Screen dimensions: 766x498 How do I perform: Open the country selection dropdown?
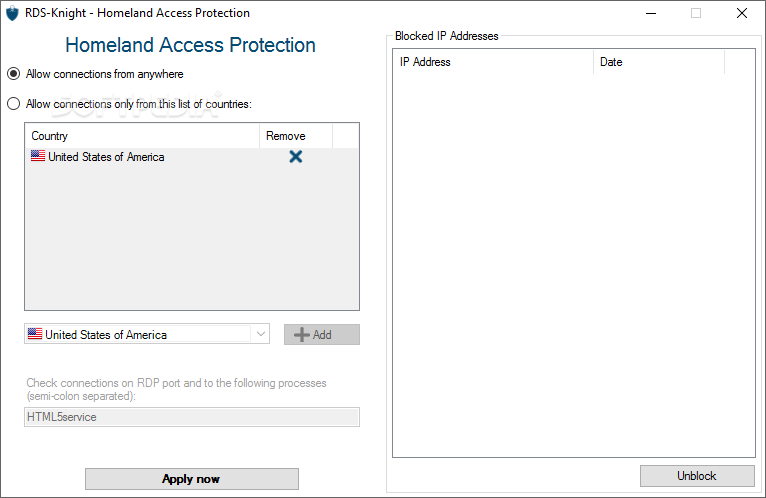pos(261,334)
